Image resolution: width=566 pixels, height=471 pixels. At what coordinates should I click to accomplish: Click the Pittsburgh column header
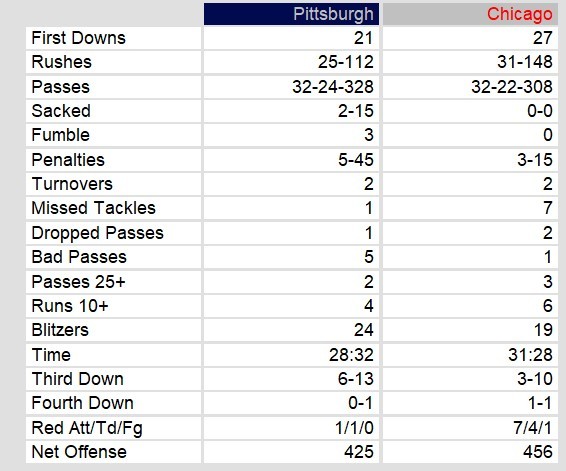pyautogui.click(x=291, y=14)
